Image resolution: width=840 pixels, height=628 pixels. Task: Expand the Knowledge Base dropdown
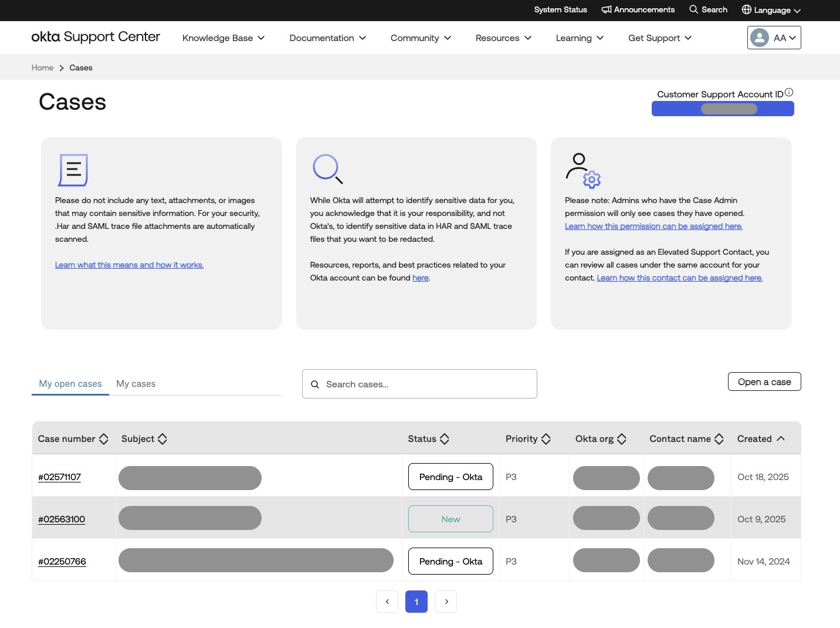coord(223,38)
